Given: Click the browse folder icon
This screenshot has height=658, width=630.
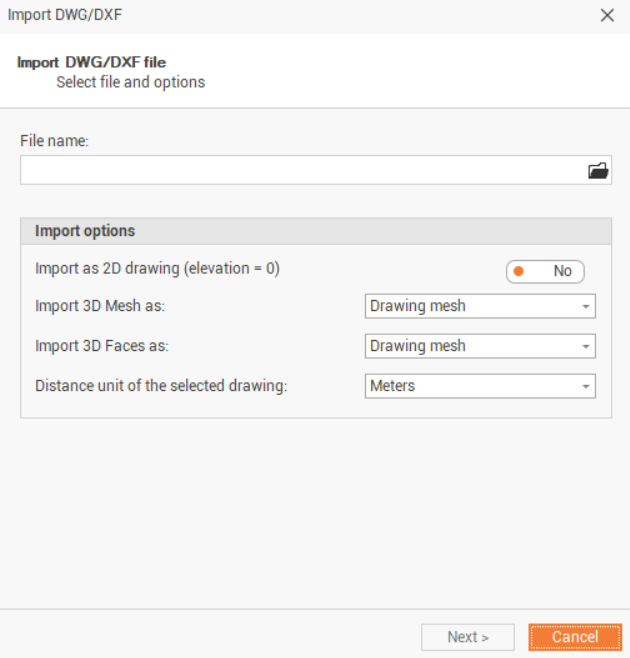Looking at the screenshot, I should 598,170.
